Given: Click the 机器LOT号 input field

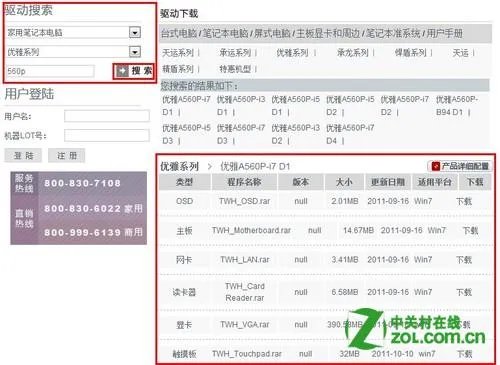Looking at the screenshot, I should 107,136.
